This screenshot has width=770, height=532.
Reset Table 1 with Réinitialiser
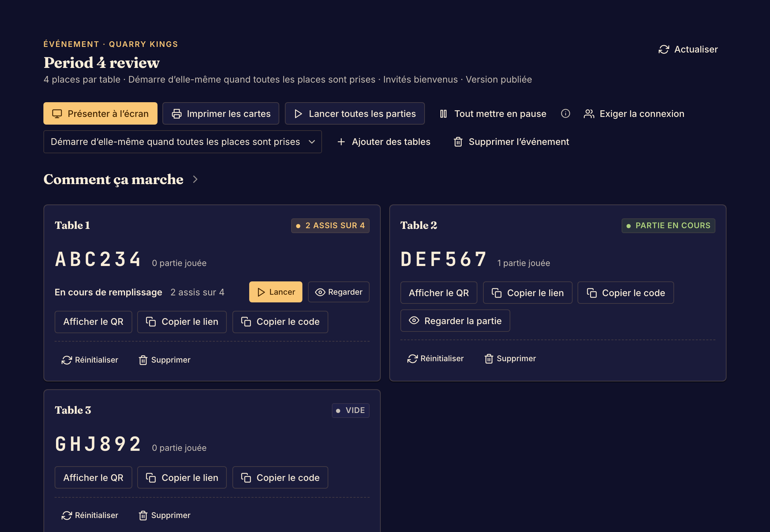point(90,360)
